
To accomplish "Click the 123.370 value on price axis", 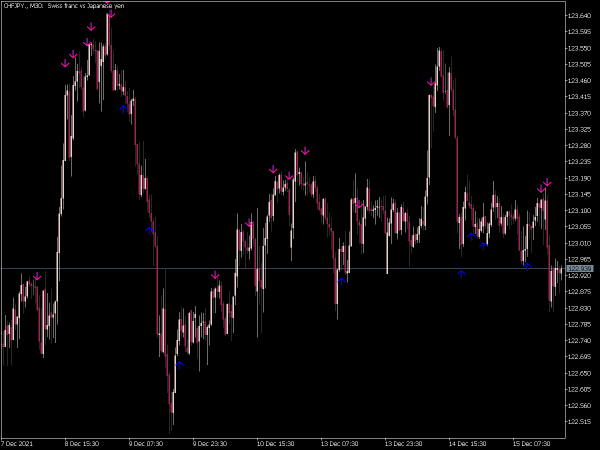I will 579,113.
